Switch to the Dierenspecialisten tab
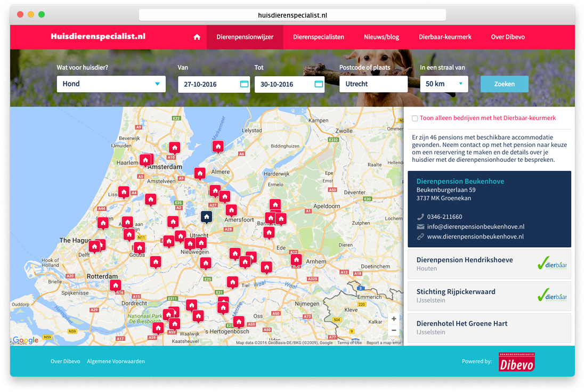Viewport: 585px width, 392px height. pos(319,37)
